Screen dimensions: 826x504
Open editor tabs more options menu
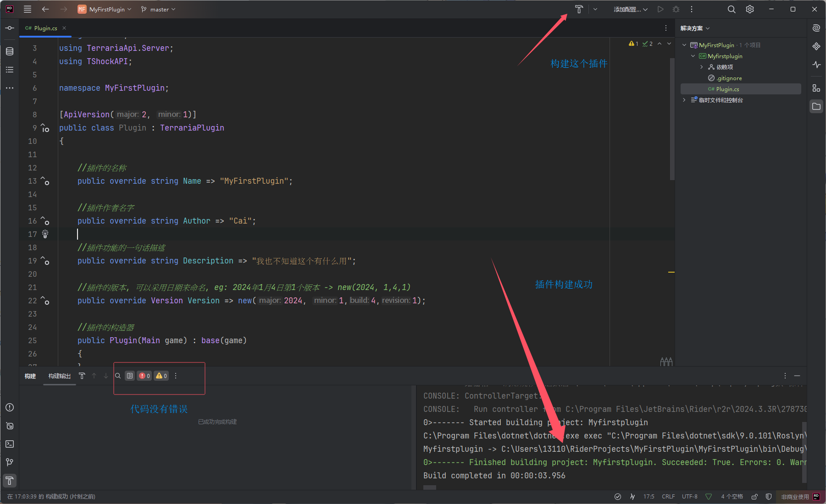pyautogui.click(x=666, y=28)
